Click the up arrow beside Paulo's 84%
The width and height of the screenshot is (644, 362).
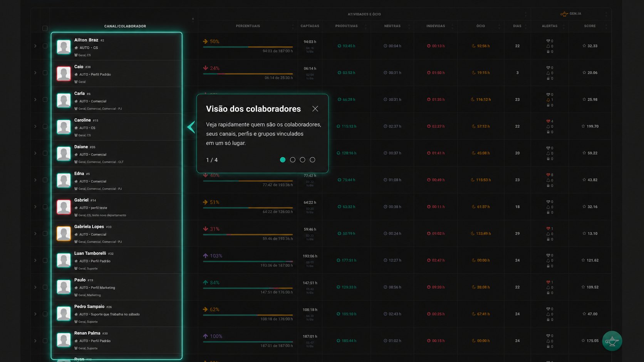click(x=205, y=282)
